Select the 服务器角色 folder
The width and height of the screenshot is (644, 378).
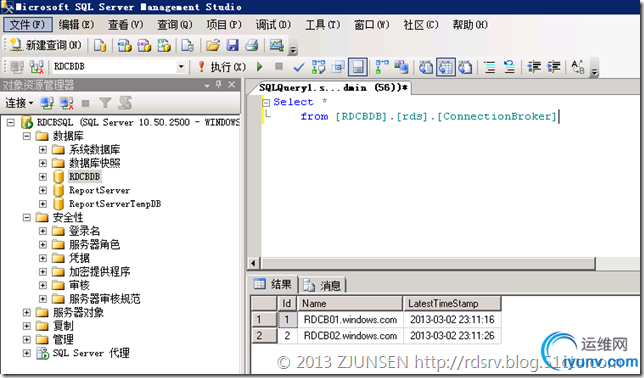[94, 244]
